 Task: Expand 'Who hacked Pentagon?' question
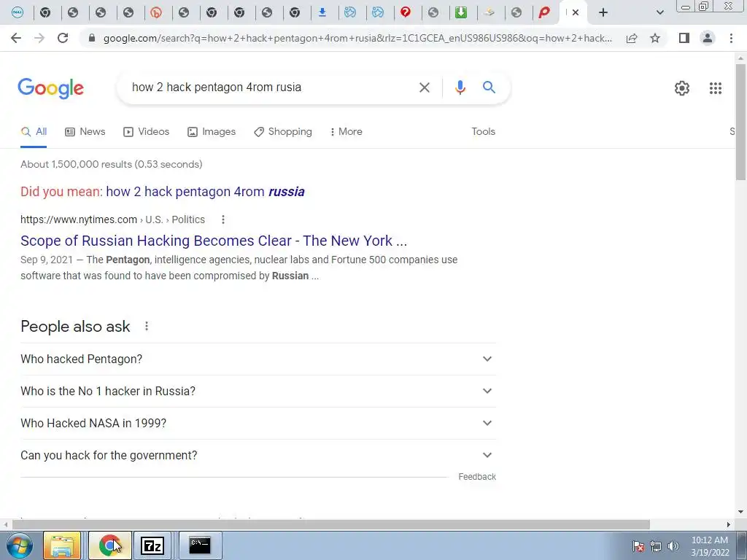(x=258, y=359)
